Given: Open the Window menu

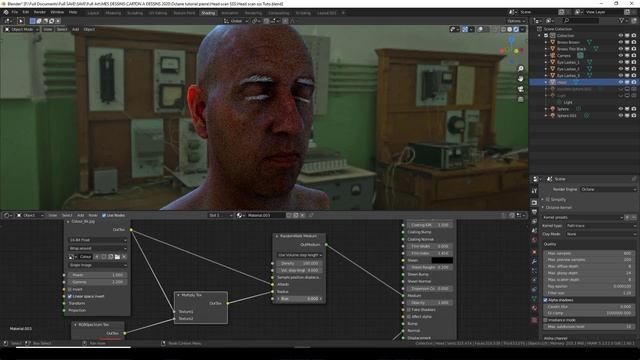Looking at the screenshot, I should coord(57,12).
